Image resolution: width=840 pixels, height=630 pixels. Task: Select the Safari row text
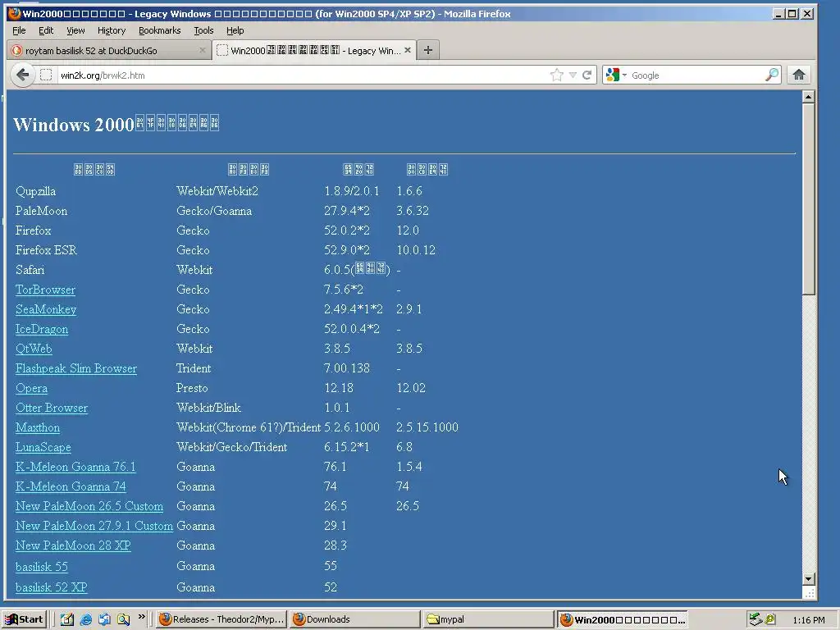[30, 270]
